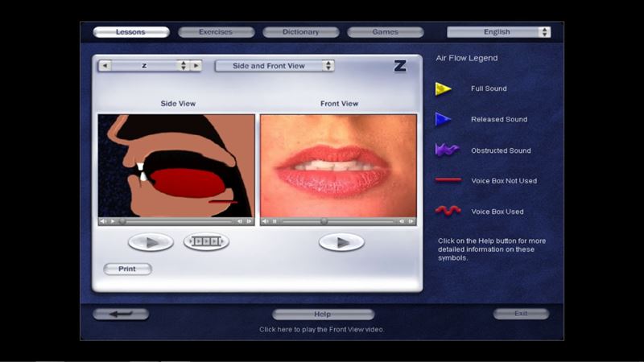644x362 pixels.
Task: Expand the Side and Front View dropdown
Action: [274, 66]
